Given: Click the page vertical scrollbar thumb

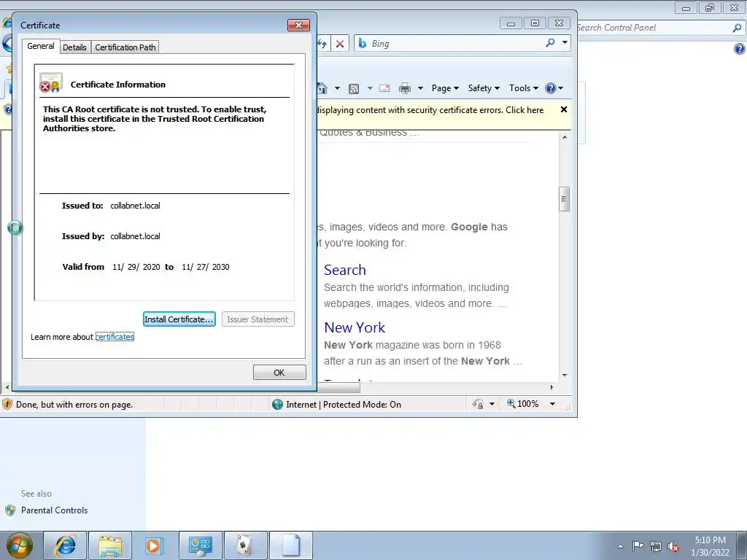Looking at the screenshot, I should tap(564, 198).
